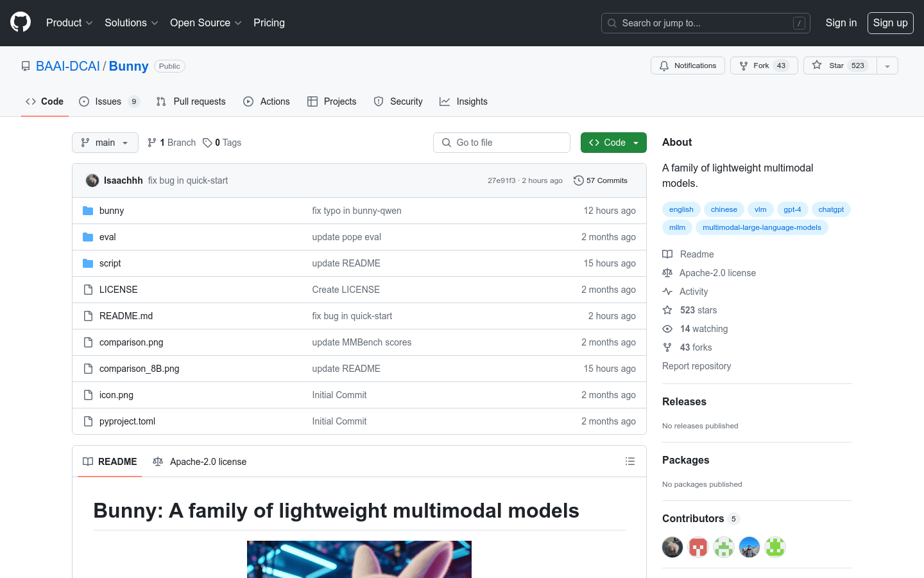Open the first contributor avatar
The height and width of the screenshot is (578, 924).
coord(672,547)
